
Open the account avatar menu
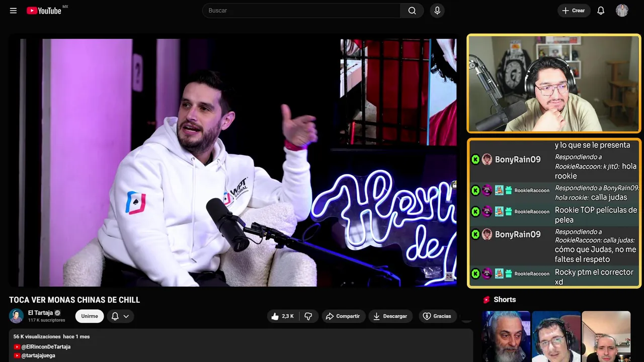click(622, 11)
